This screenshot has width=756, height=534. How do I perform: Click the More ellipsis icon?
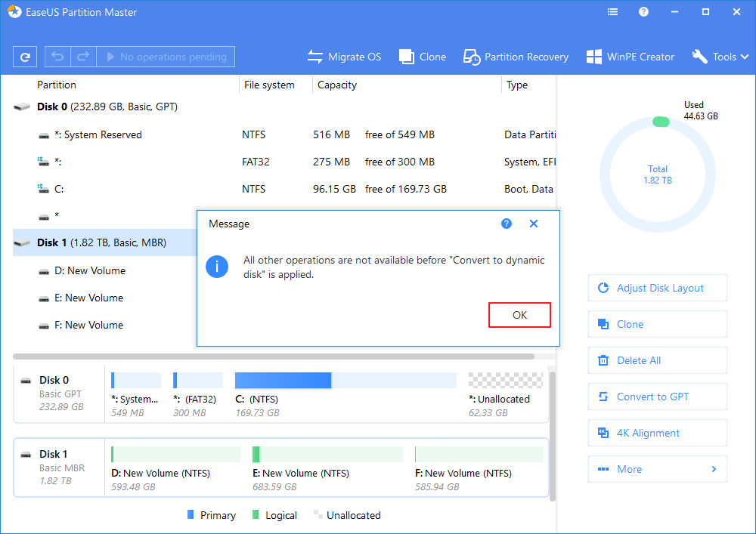click(603, 469)
